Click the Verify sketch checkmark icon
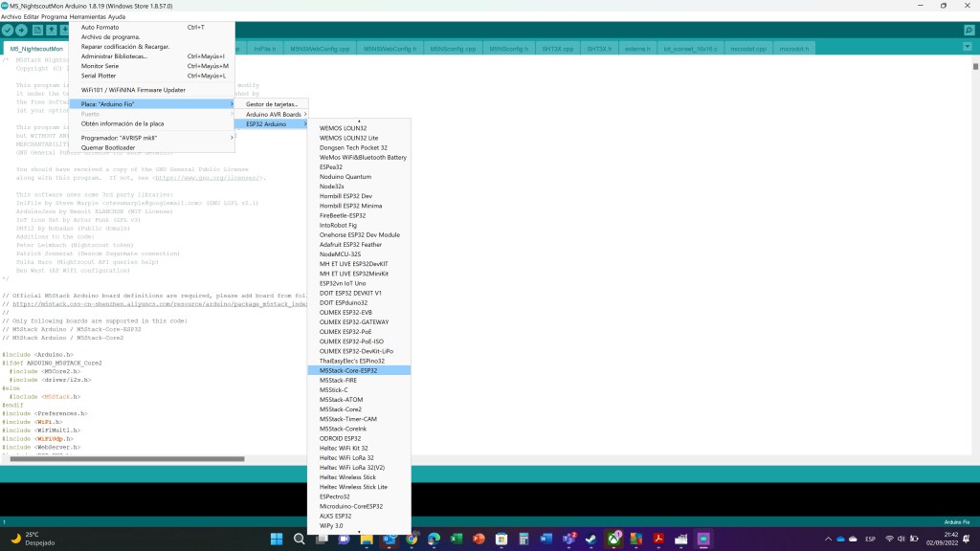 pyautogui.click(x=9, y=31)
